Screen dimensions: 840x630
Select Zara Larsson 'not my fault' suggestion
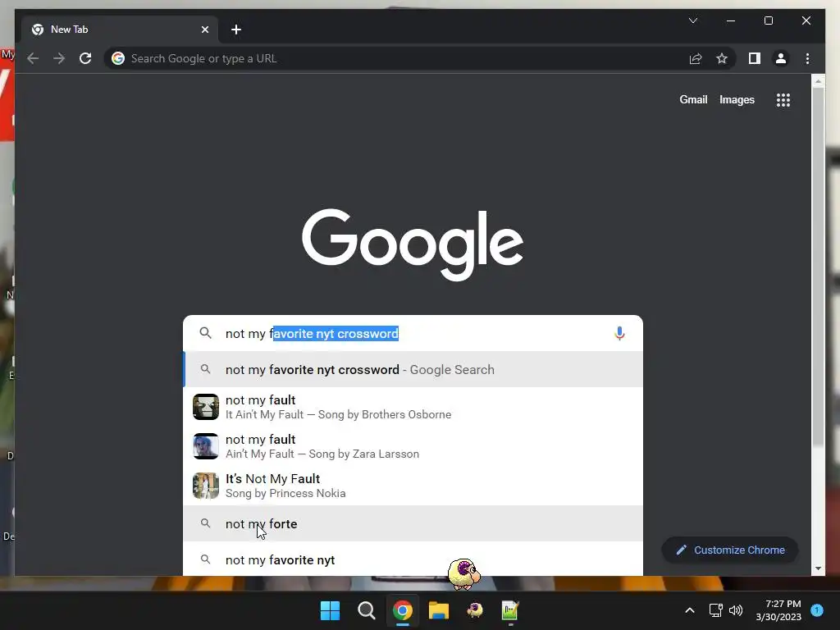point(413,446)
